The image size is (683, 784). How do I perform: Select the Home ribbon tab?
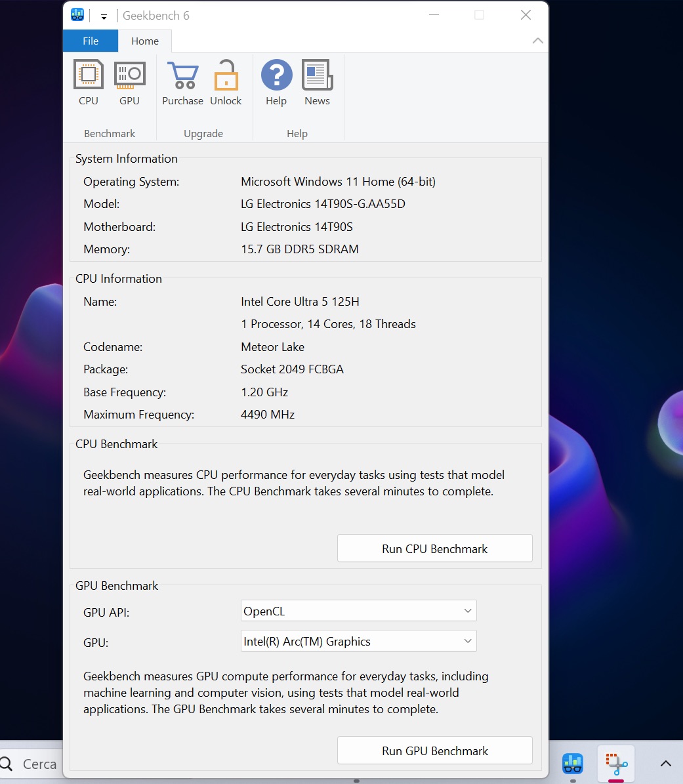145,41
